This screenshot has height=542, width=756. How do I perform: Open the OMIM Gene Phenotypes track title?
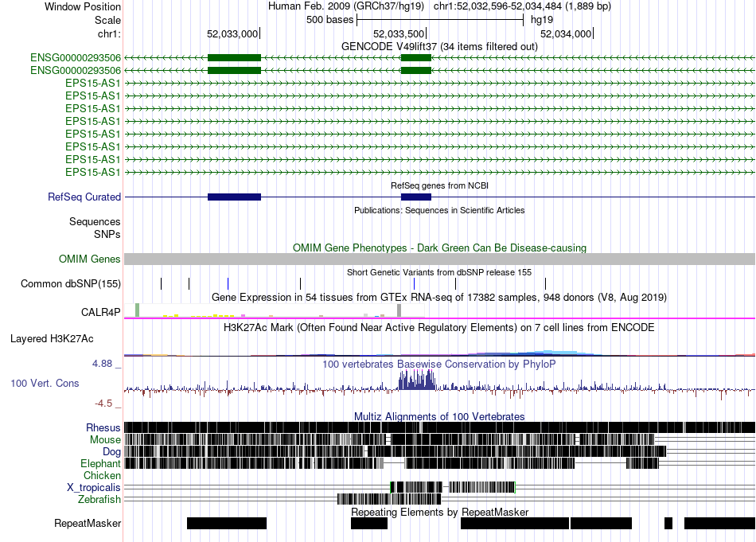coord(439,248)
